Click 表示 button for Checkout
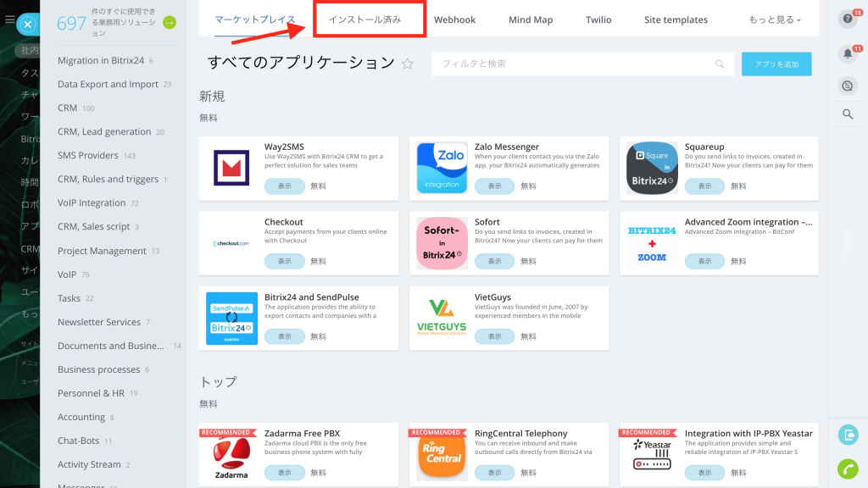 tap(285, 261)
